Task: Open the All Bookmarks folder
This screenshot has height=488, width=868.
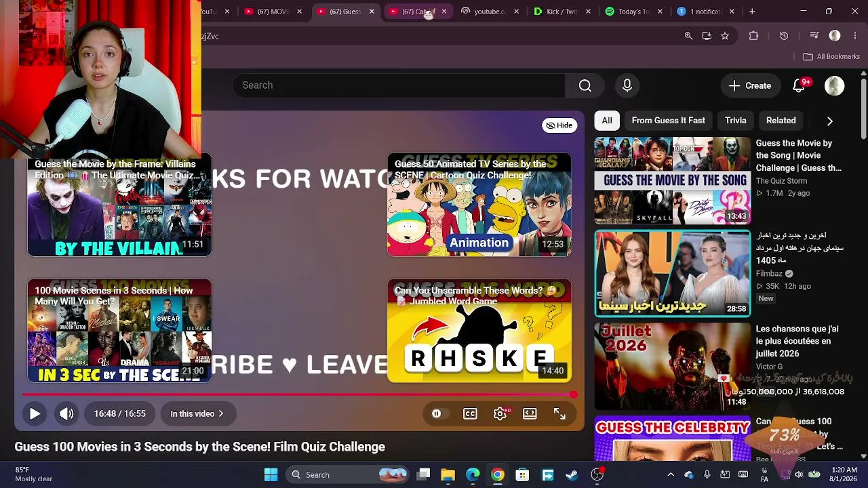Action: coord(831,57)
